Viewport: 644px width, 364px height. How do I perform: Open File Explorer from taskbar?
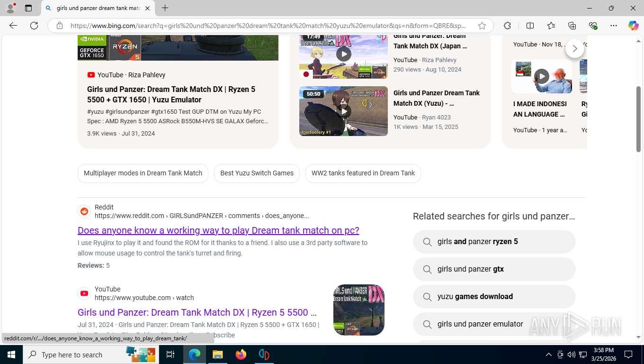pyautogui.click(x=217, y=355)
